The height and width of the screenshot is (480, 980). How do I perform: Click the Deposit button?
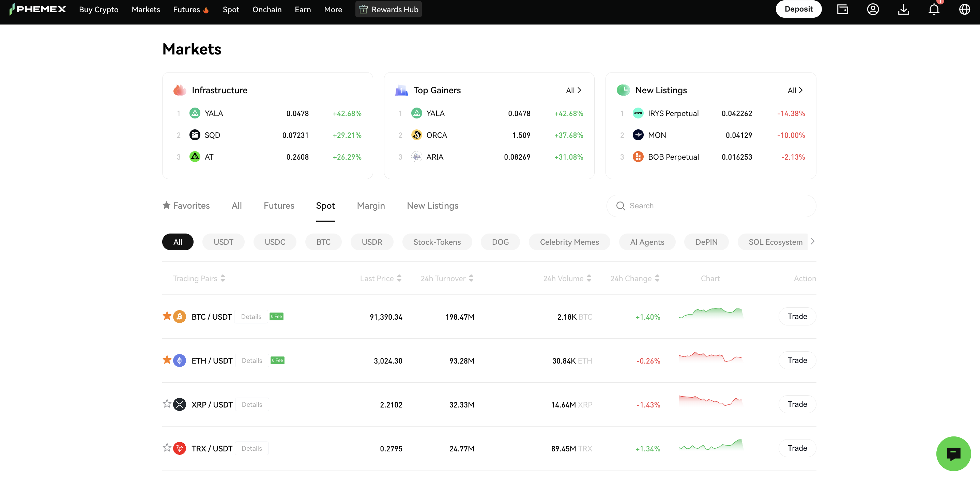point(798,9)
